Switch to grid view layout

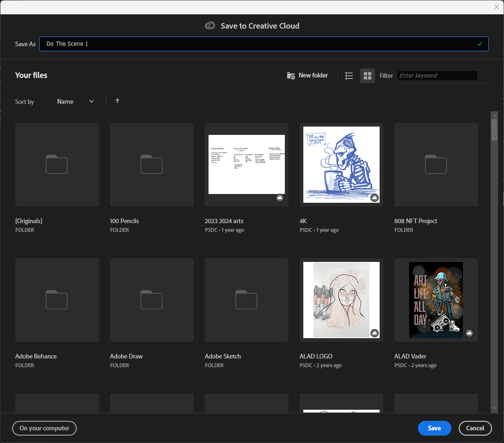point(368,76)
